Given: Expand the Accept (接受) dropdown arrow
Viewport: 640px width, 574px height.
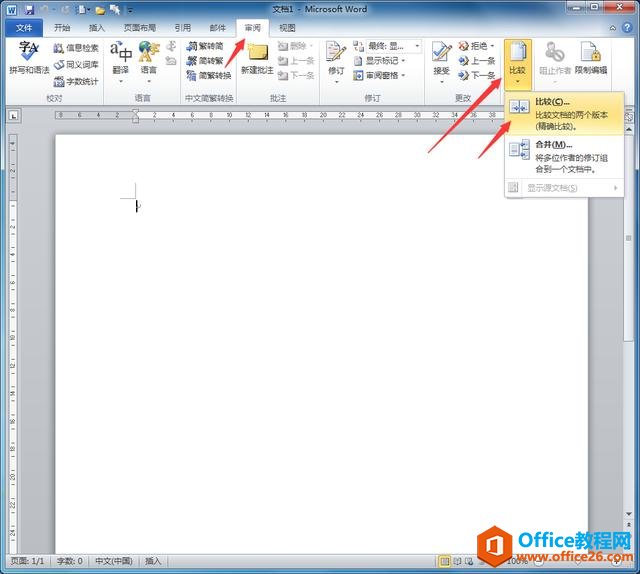Looking at the screenshot, I should coord(442,82).
